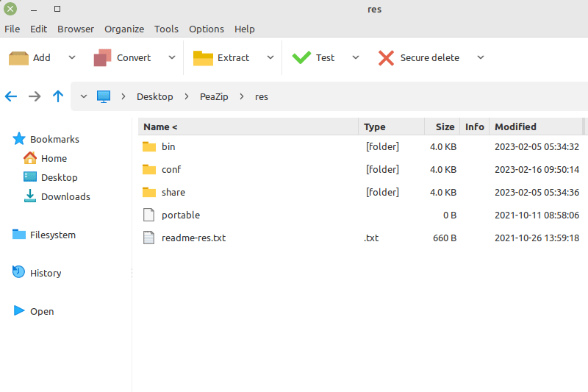Click the Convert toolbar icon

(102, 57)
